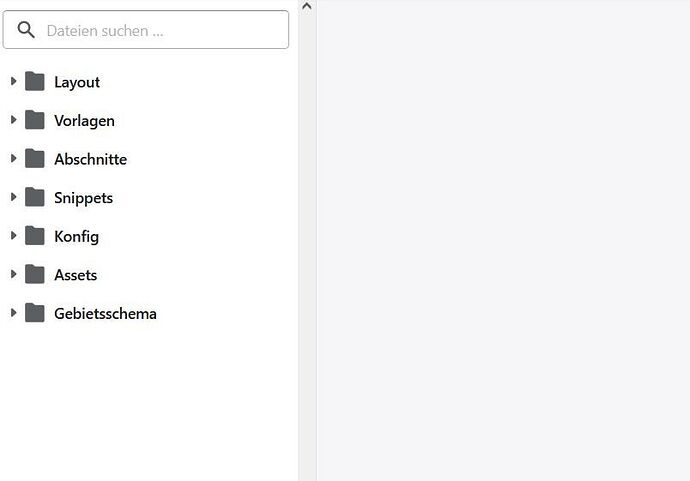Expand the Layout folder arrow
This screenshot has height=481, width=690.
[13, 82]
